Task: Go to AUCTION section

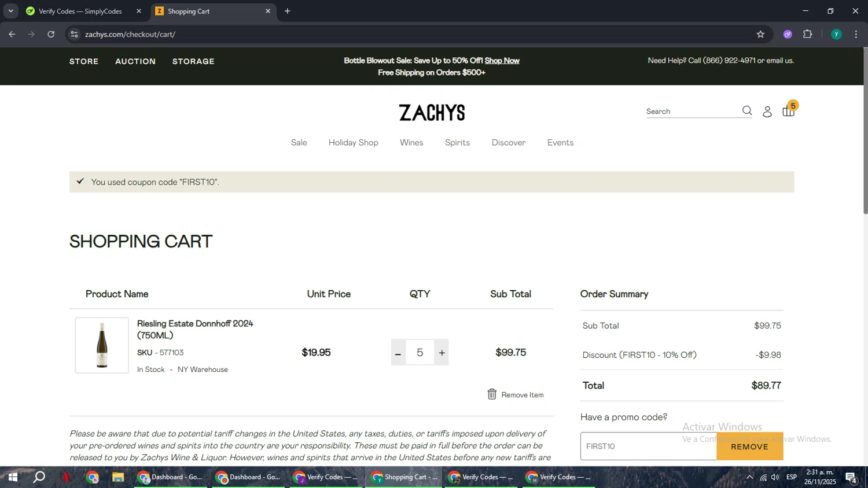Action: [x=135, y=61]
